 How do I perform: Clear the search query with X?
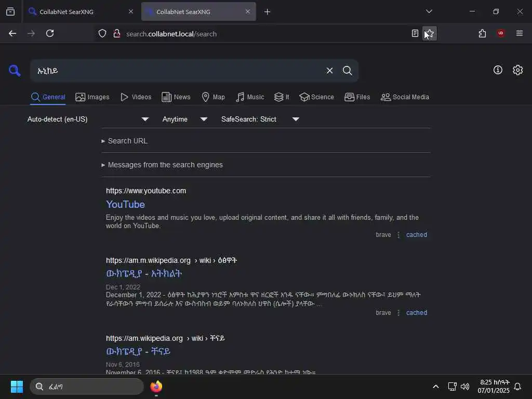[x=329, y=71]
